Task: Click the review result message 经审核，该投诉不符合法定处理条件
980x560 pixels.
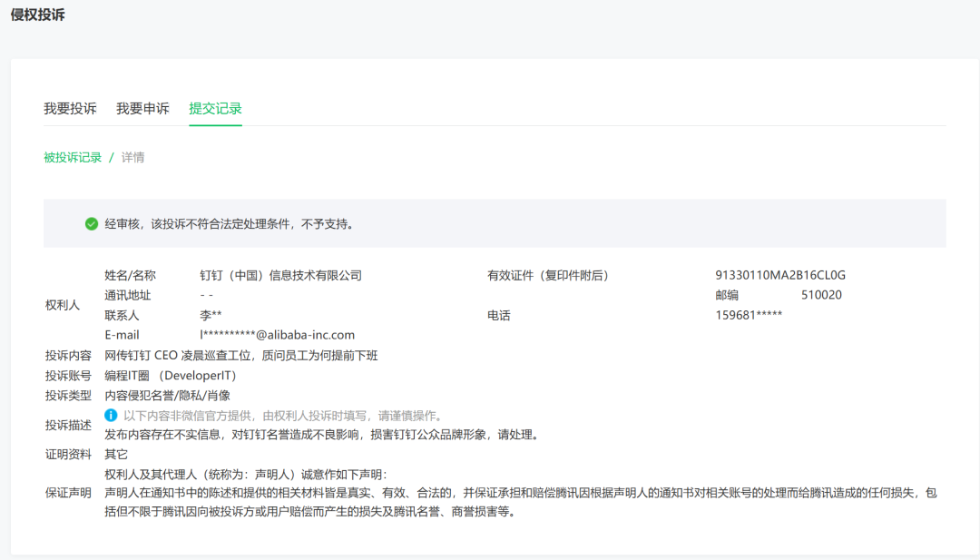Action: 230,224
